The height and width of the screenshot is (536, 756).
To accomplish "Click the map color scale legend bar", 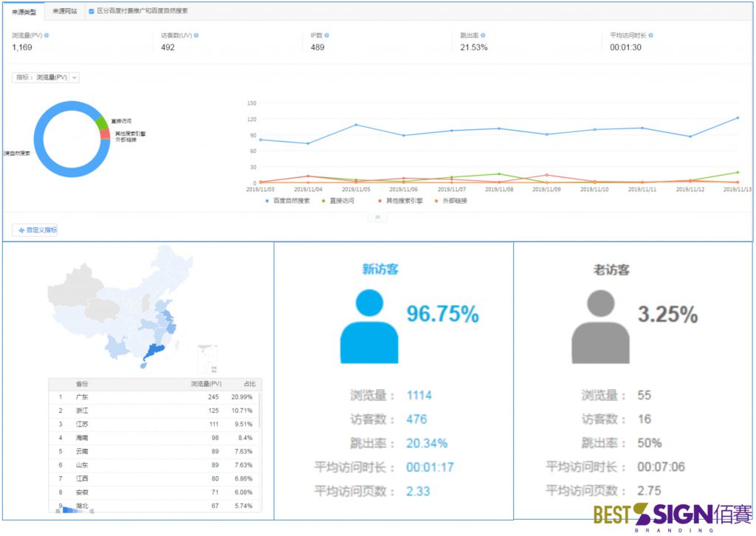I will (75, 509).
